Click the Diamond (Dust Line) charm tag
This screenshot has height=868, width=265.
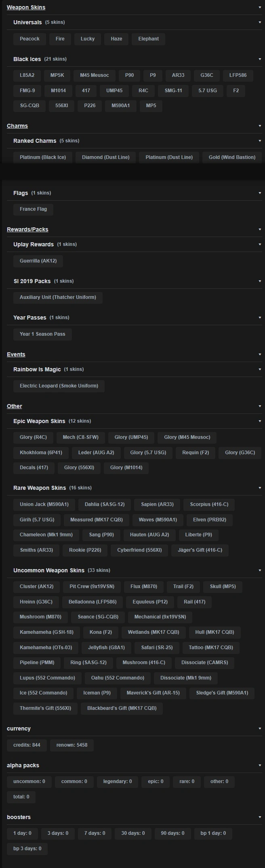[105, 157]
